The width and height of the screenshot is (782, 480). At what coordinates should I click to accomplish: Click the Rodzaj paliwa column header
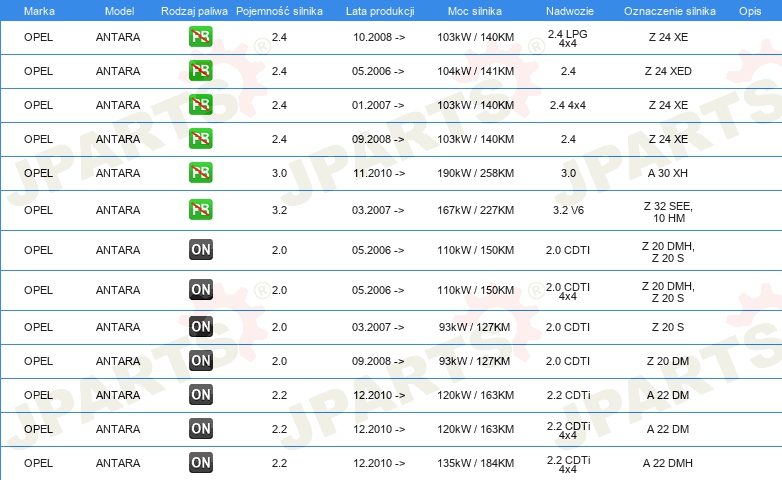pyautogui.click(x=194, y=11)
